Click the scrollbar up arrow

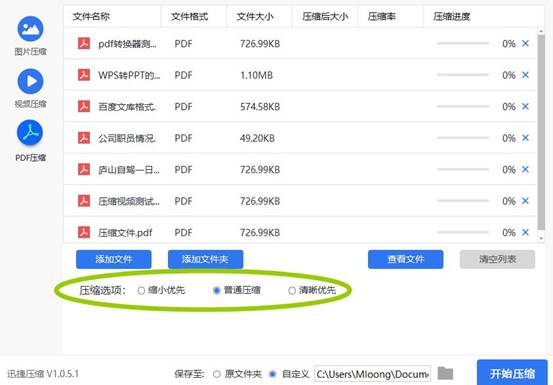[x=541, y=31]
